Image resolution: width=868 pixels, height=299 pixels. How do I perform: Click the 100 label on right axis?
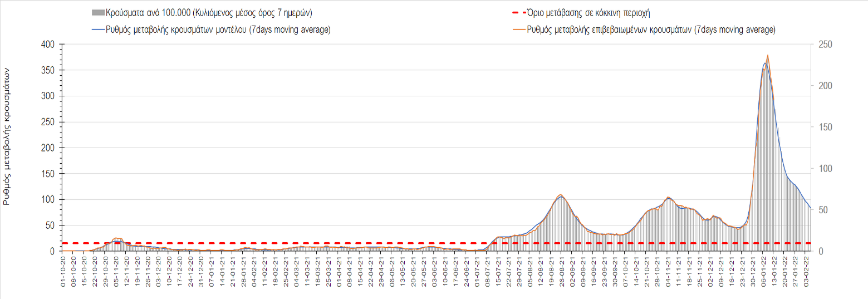825,169
